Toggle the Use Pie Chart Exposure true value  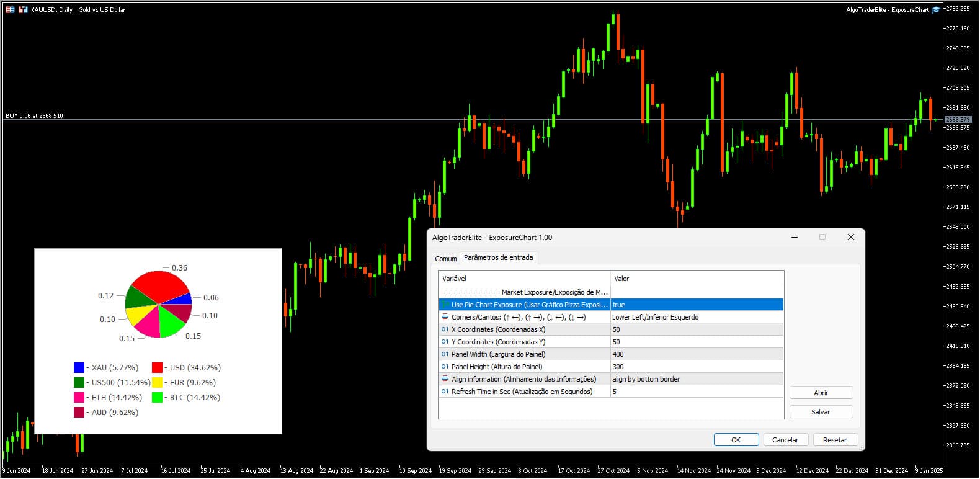tap(697, 305)
